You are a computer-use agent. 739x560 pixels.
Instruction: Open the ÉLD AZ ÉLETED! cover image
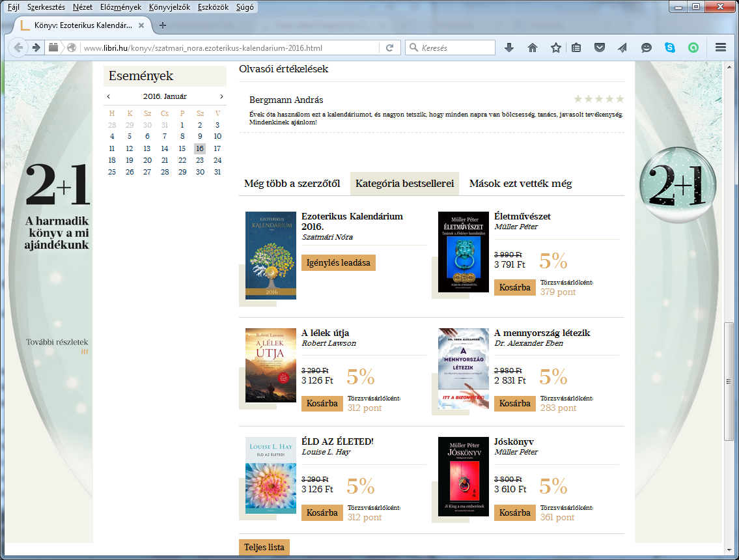pos(270,475)
